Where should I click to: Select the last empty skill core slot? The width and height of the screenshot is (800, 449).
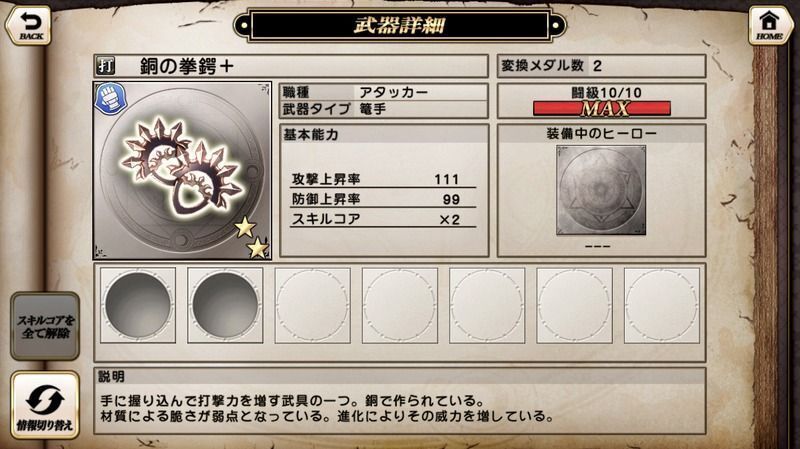click(662, 305)
